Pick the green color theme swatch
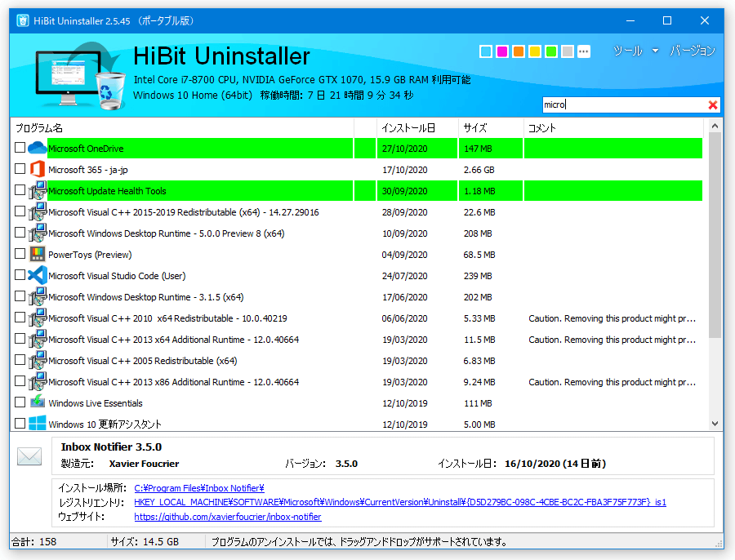 (x=551, y=51)
